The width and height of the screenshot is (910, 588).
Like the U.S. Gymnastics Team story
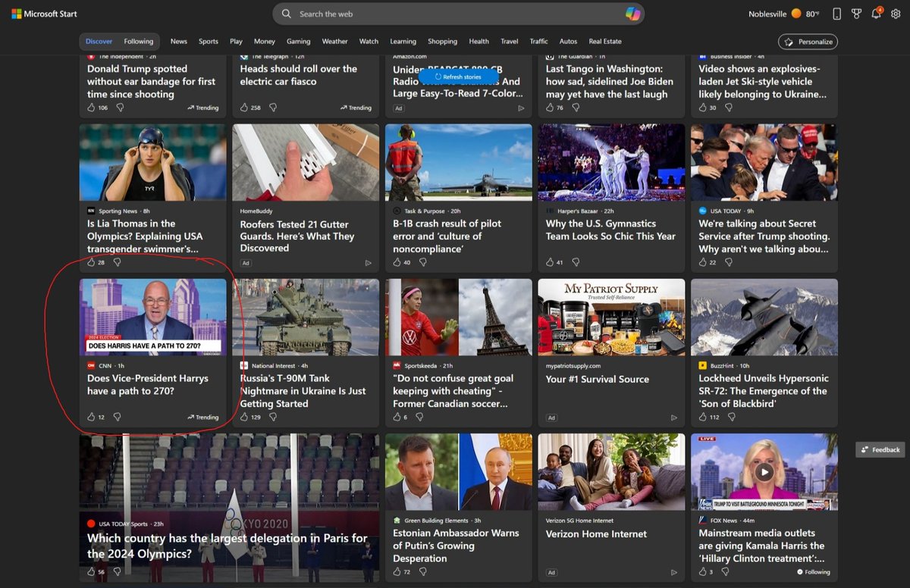(550, 262)
